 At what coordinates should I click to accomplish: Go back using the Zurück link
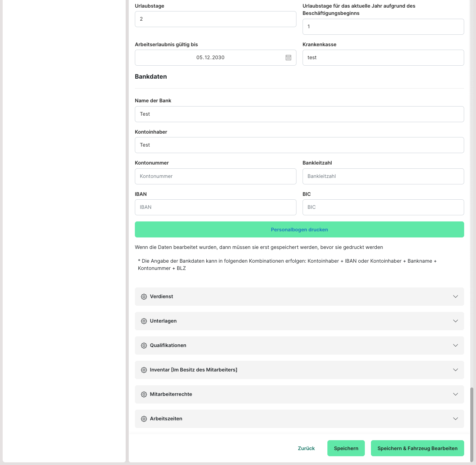[x=306, y=448]
